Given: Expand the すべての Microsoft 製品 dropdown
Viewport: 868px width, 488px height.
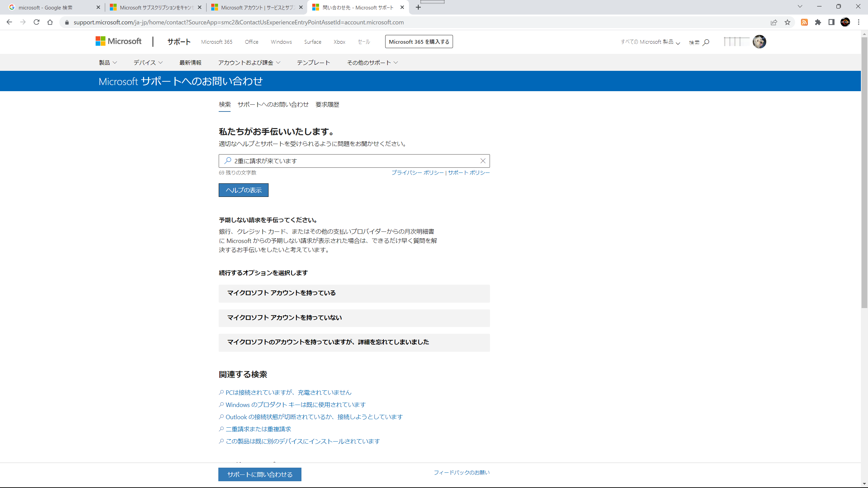Looking at the screenshot, I should [x=650, y=42].
